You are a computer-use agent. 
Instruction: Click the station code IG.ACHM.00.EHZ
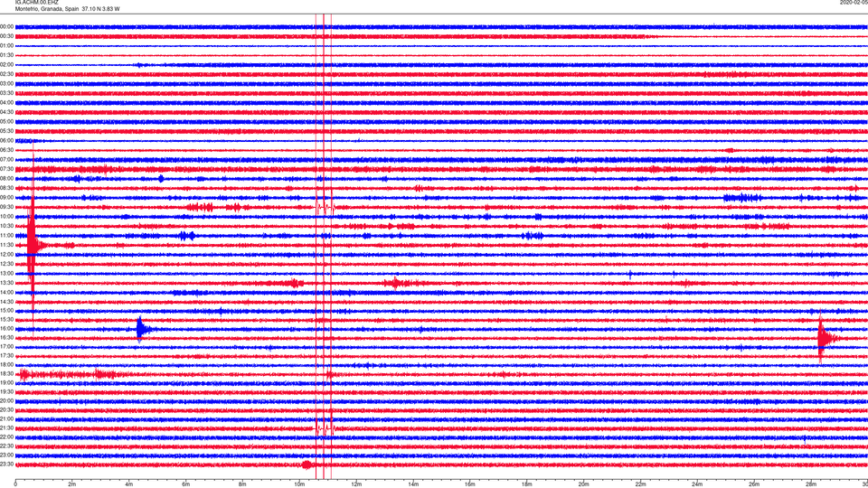point(36,3)
